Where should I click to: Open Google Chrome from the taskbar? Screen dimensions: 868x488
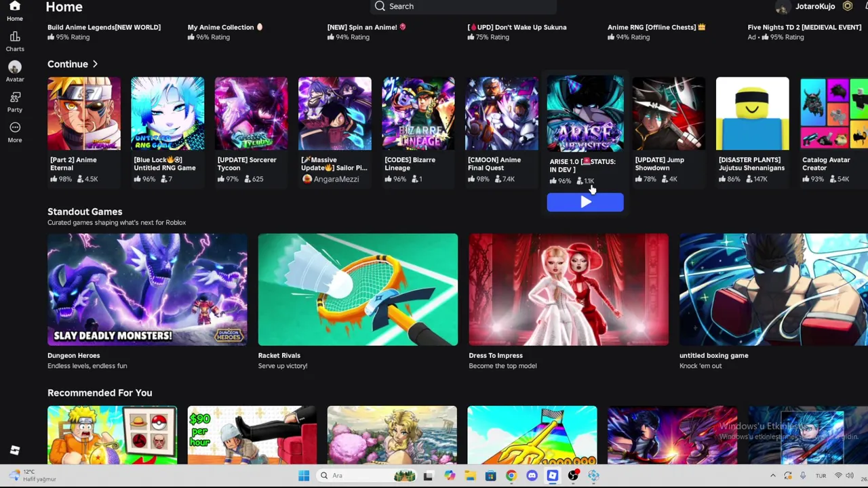point(511,476)
